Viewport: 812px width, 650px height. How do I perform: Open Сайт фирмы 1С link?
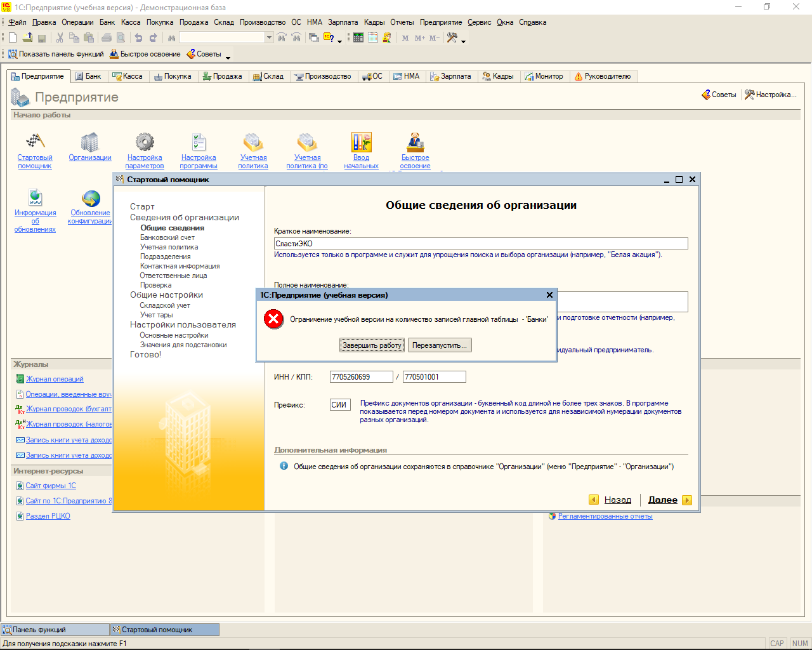[51, 486]
